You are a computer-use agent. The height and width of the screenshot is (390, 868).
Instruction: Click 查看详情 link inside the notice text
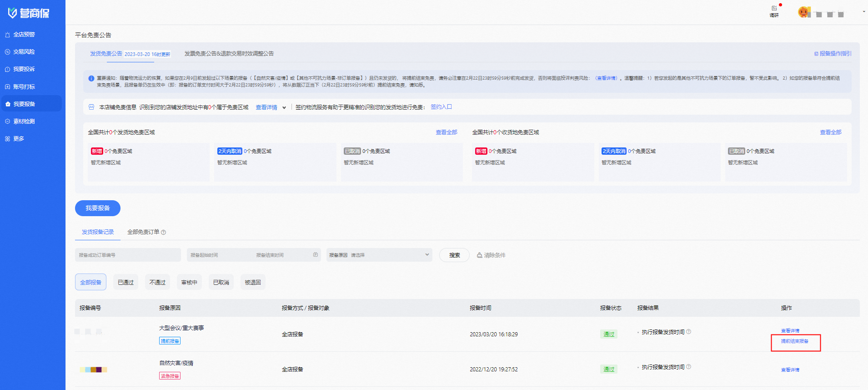(607, 78)
